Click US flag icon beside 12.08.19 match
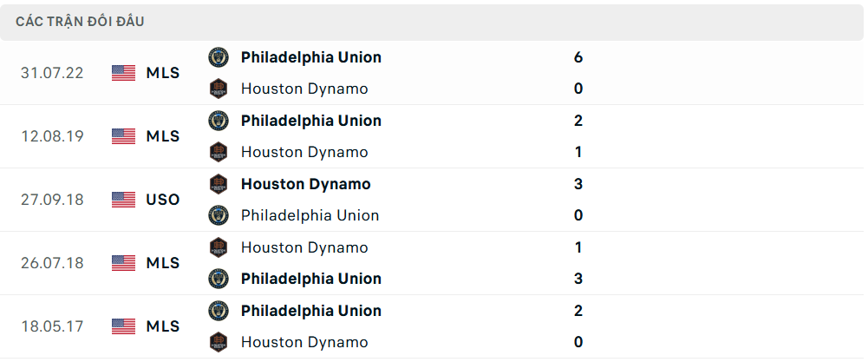The height and width of the screenshot is (362, 868). (x=124, y=136)
